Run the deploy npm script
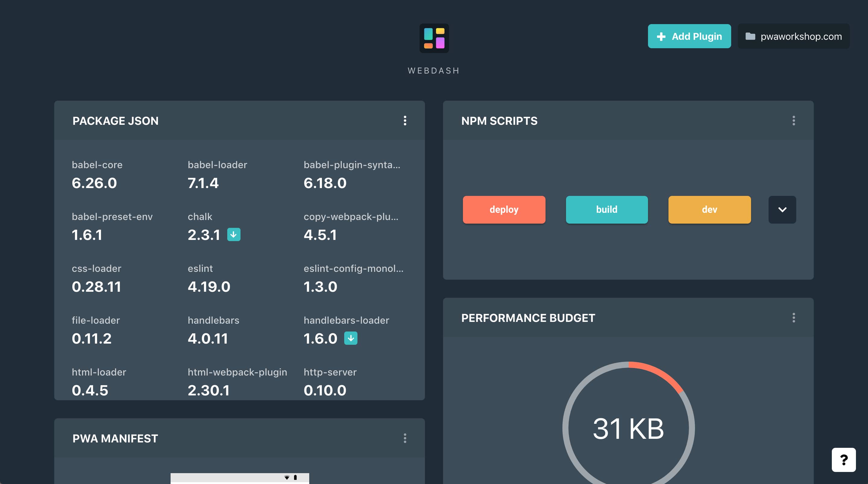Screen dimensions: 868x484 pyautogui.click(x=504, y=210)
